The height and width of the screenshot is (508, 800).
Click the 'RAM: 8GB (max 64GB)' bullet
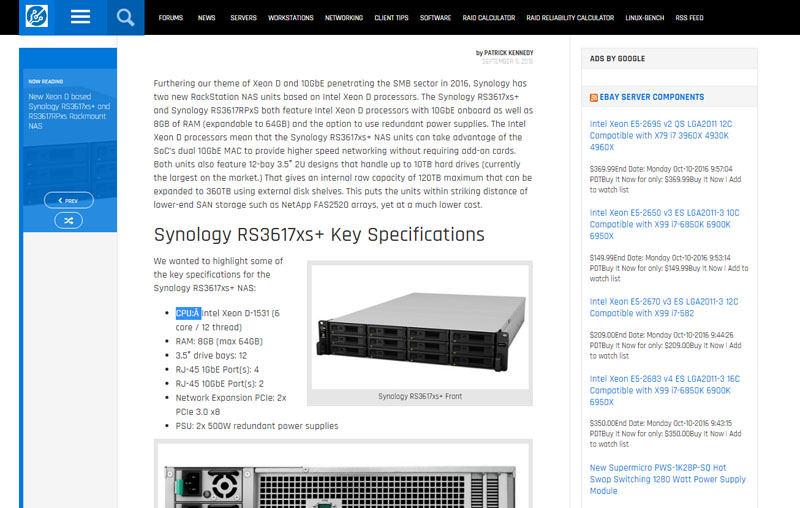tap(219, 341)
